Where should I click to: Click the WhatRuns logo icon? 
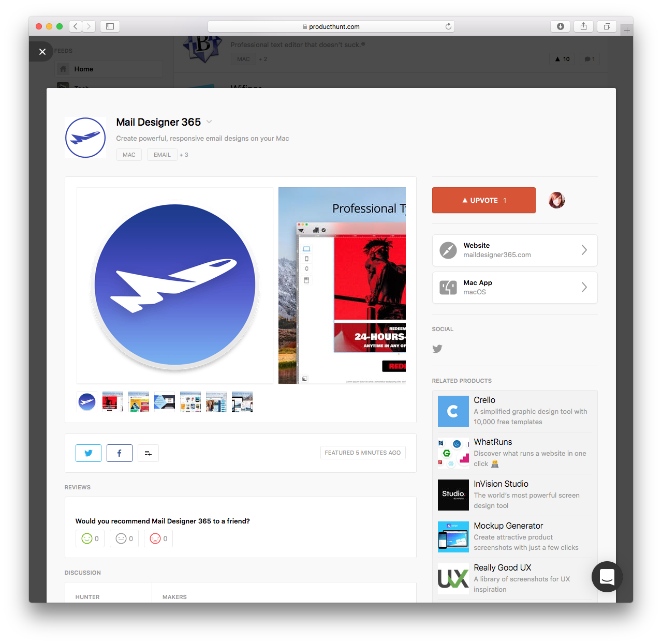pos(453,453)
